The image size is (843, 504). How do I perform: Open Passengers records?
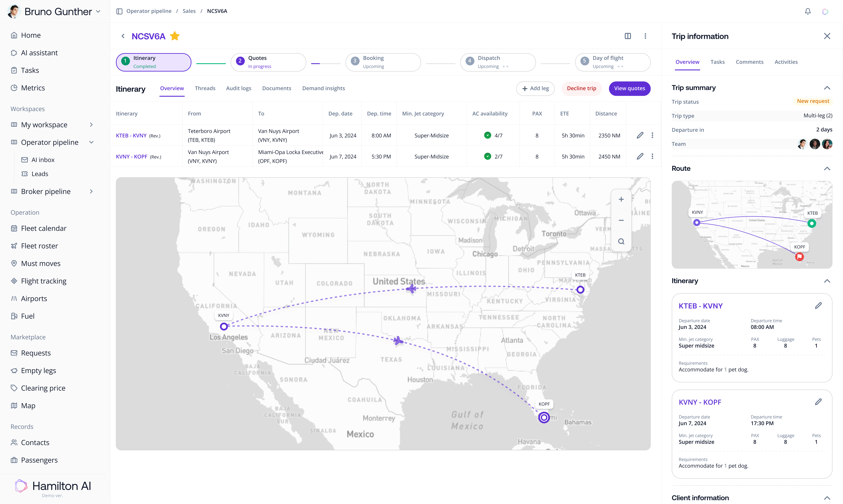point(34,460)
